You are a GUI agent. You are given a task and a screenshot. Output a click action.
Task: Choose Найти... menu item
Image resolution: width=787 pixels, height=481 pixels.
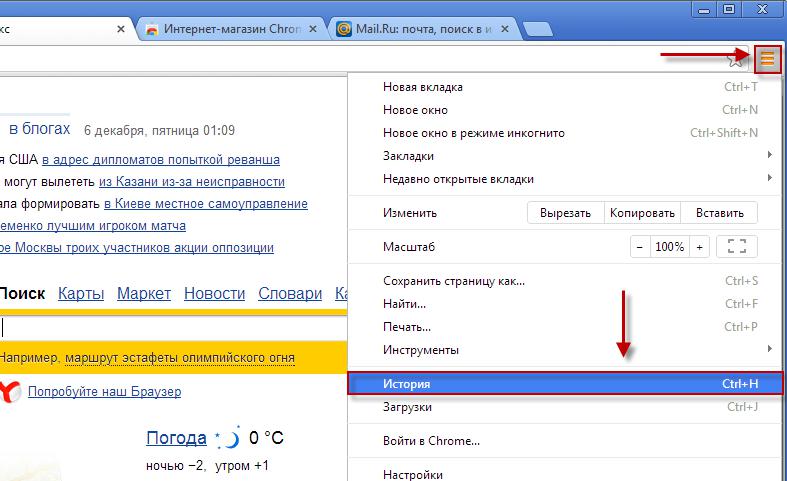click(565, 304)
